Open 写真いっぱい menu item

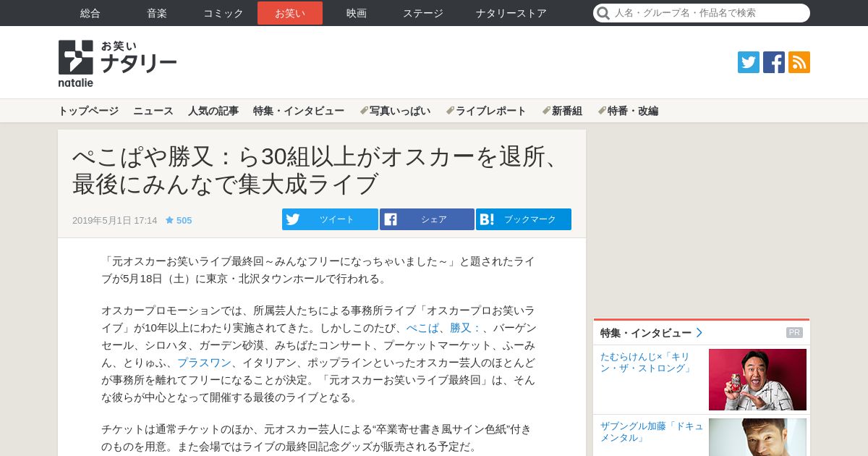[x=395, y=111]
